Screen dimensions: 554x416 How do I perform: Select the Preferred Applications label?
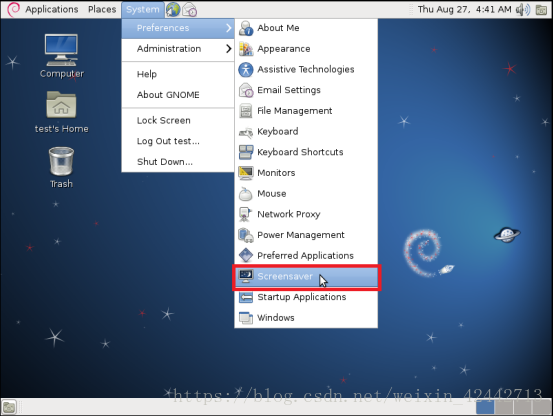tap(305, 256)
